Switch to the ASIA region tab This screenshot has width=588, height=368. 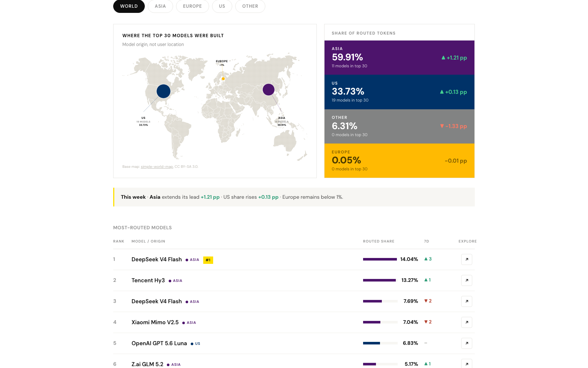pyautogui.click(x=160, y=6)
